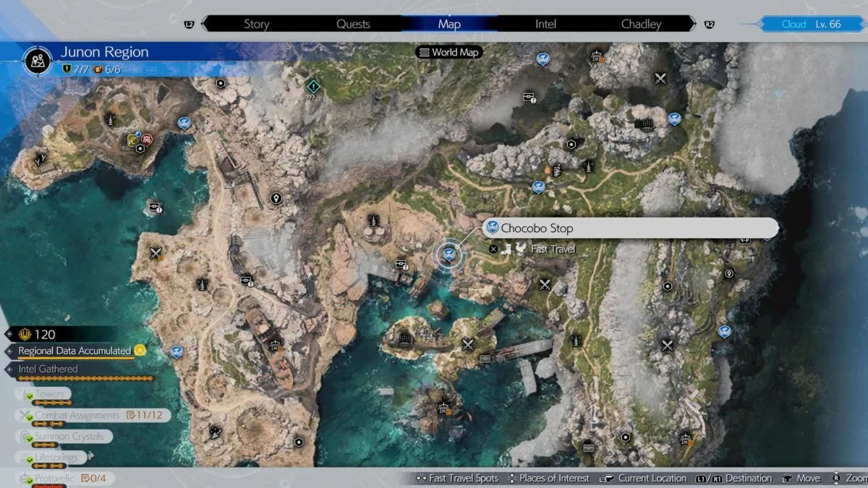The height and width of the screenshot is (488, 868).
Task: Select the crossed swords icon on the small central island
Action: [x=468, y=345]
